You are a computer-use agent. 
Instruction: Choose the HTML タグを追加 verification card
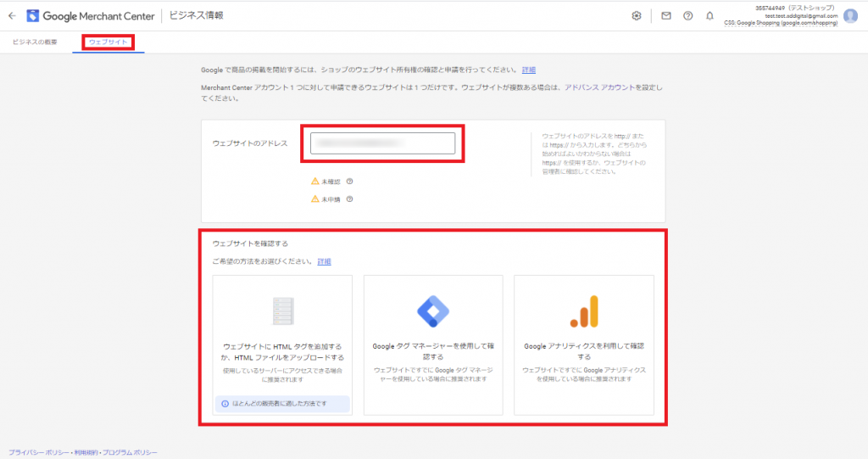pos(282,344)
